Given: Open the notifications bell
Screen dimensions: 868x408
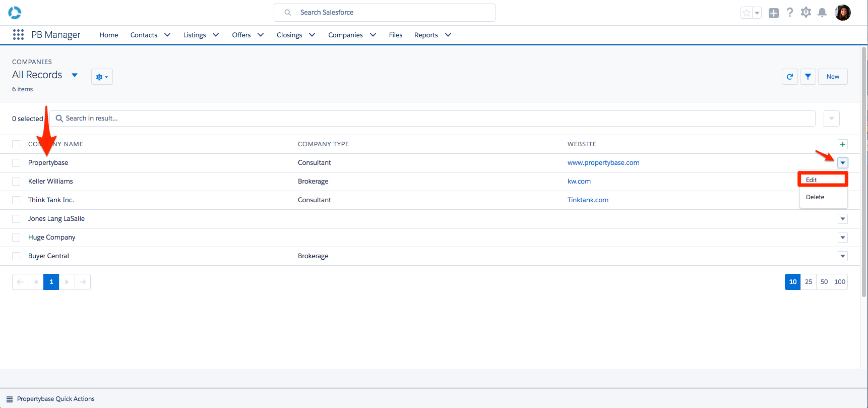Looking at the screenshot, I should point(822,13).
